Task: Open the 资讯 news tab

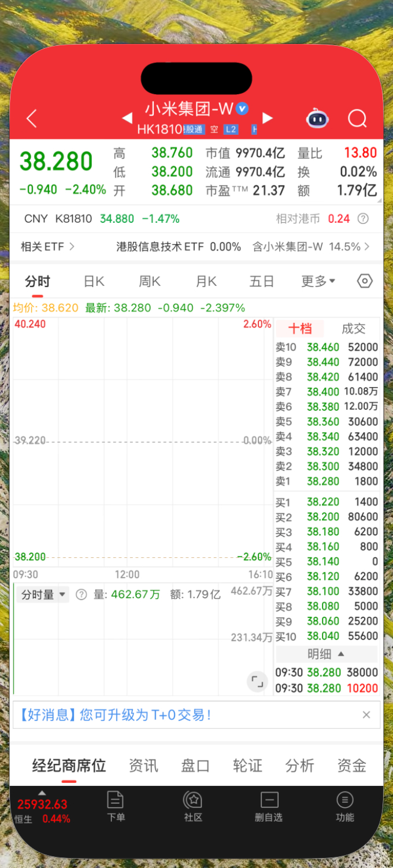Action: [x=143, y=766]
